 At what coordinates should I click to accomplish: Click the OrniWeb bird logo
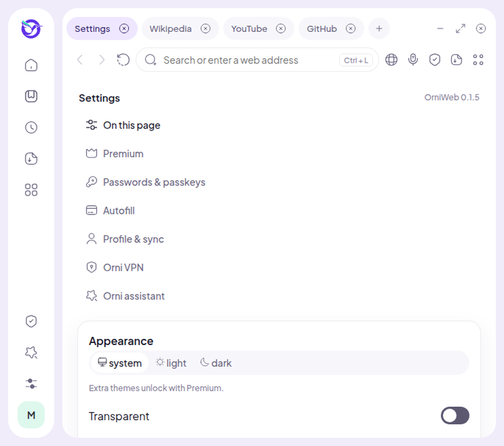(x=31, y=29)
